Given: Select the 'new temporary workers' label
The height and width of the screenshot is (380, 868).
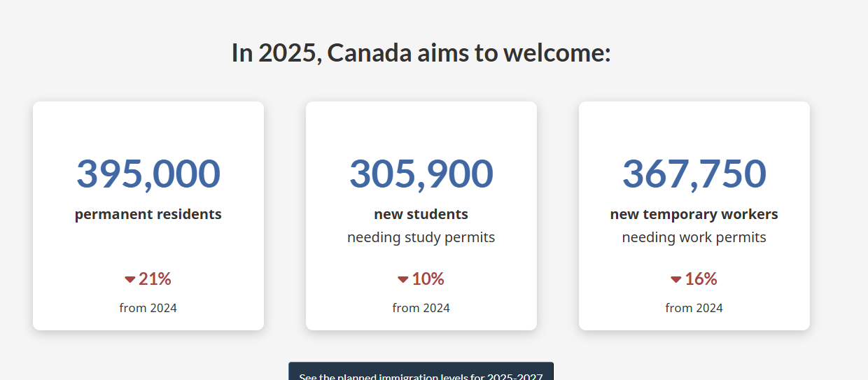Looking at the screenshot, I should pyautogui.click(x=694, y=214).
